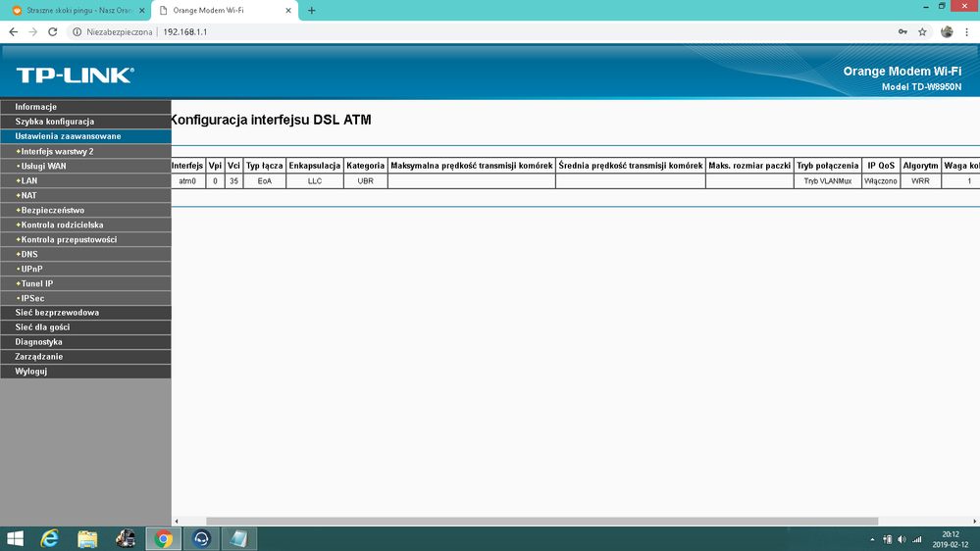
Task: Open Diagnostyka menu
Action: tap(85, 342)
